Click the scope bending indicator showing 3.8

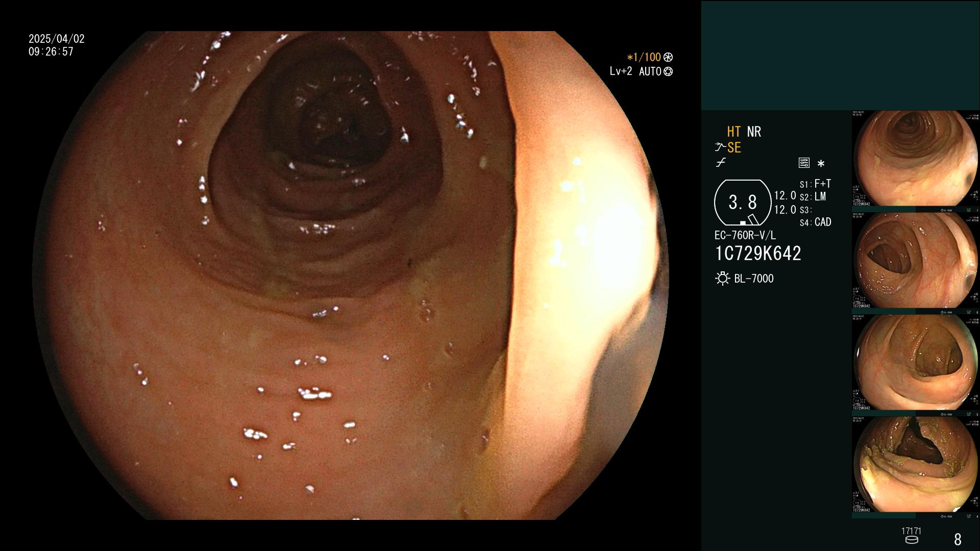(743, 203)
